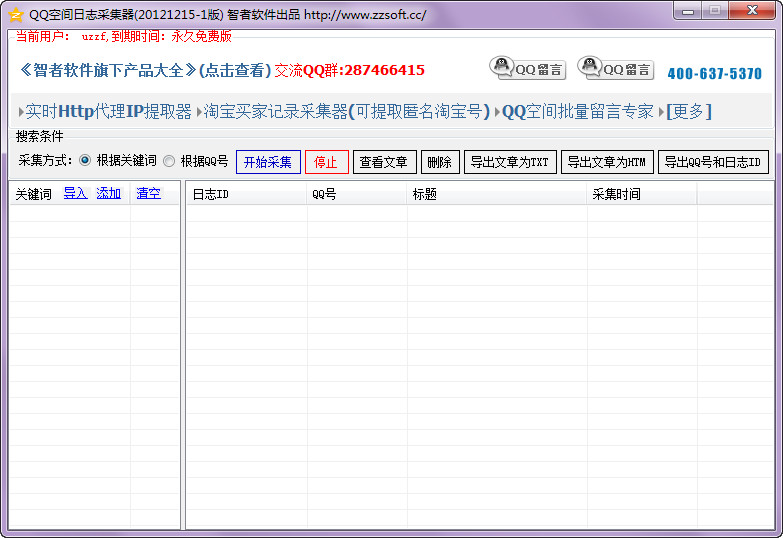Click the first QQ留言 penguin button
Viewport: 783px width, 538px height.
pos(527,68)
